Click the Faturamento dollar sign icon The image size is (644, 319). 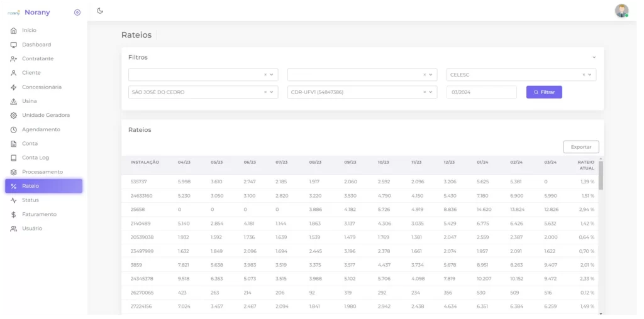pyautogui.click(x=14, y=214)
